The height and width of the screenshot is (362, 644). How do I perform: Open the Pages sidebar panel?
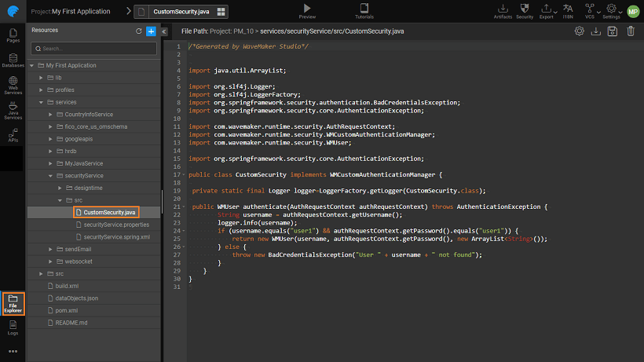13,35
